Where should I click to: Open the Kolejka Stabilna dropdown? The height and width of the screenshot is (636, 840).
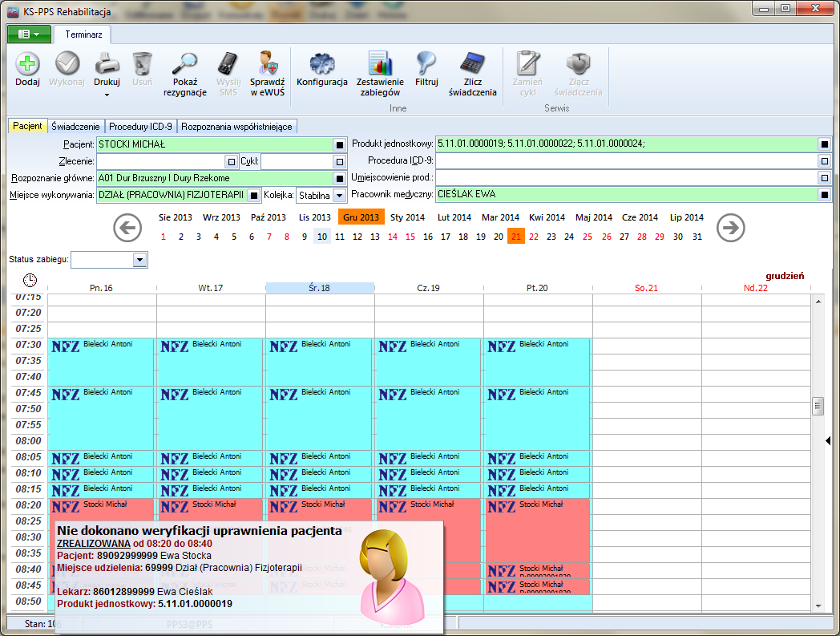[x=338, y=195]
